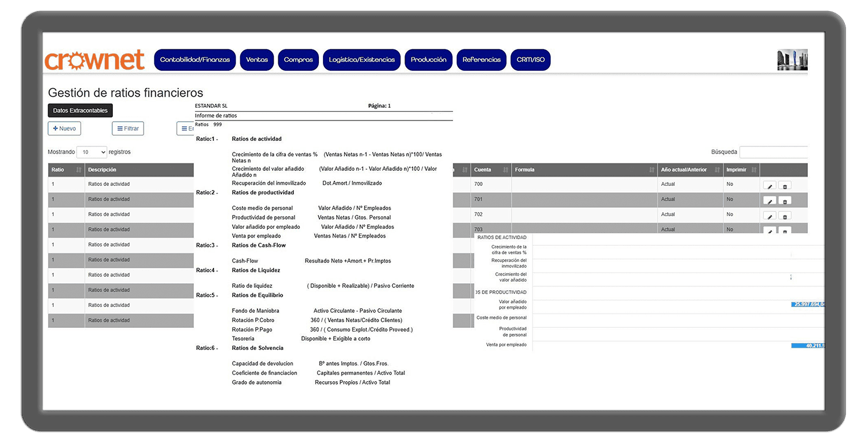
Task: Open the Contabilidad/Finanzas menu
Action: point(195,60)
